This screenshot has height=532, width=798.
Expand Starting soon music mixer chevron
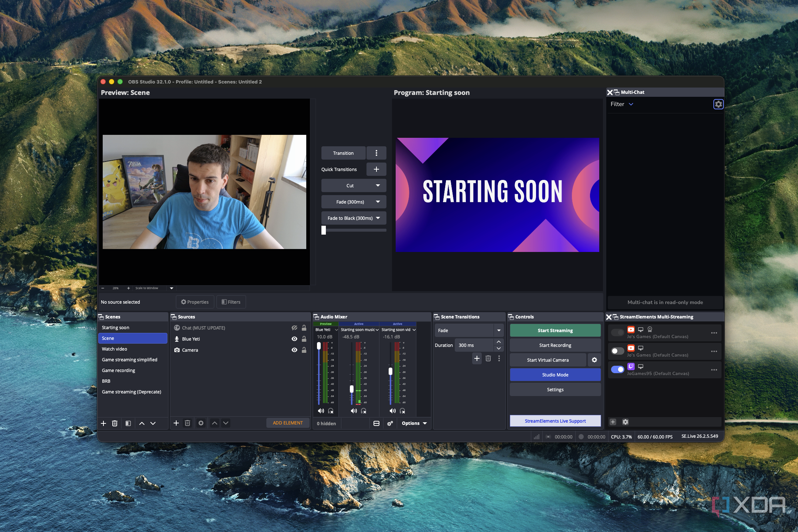[377, 330]
